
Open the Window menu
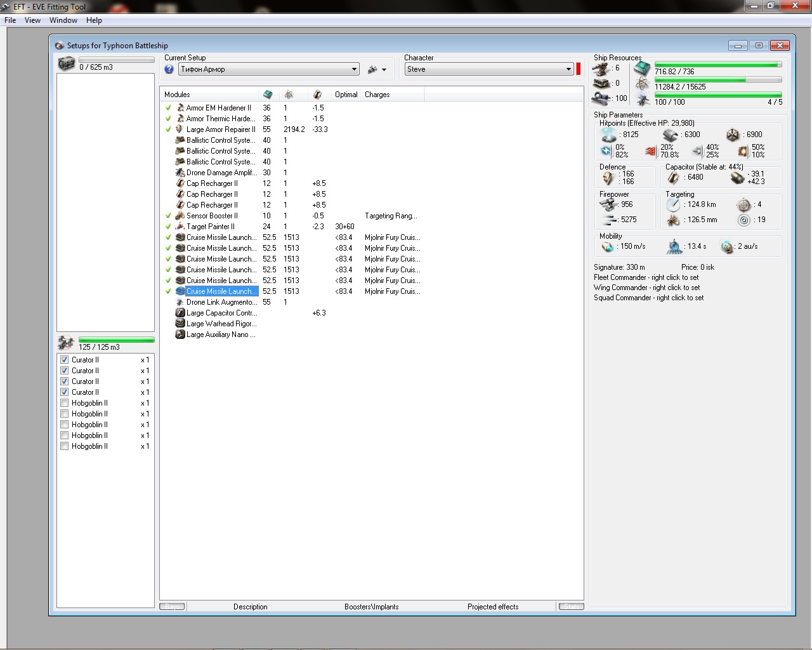[x=63, y=20]
